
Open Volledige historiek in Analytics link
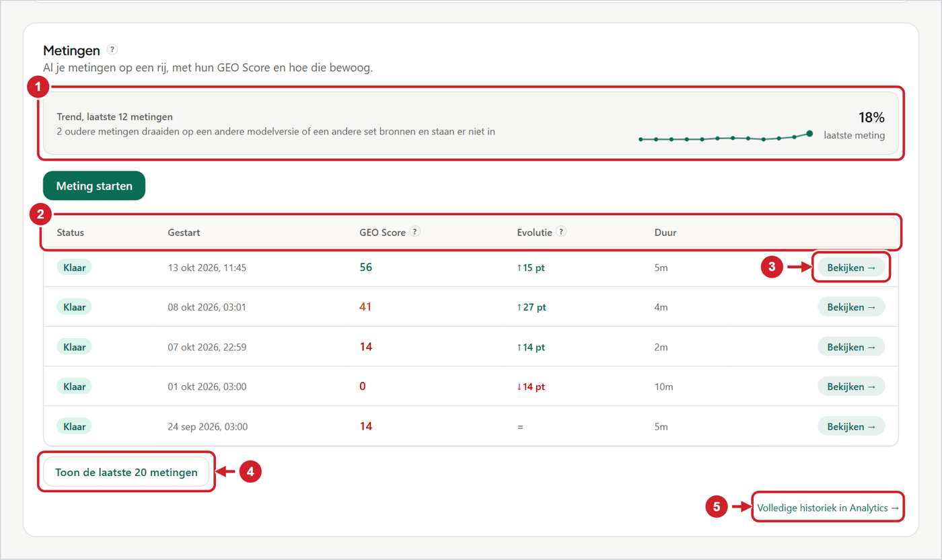828,508
